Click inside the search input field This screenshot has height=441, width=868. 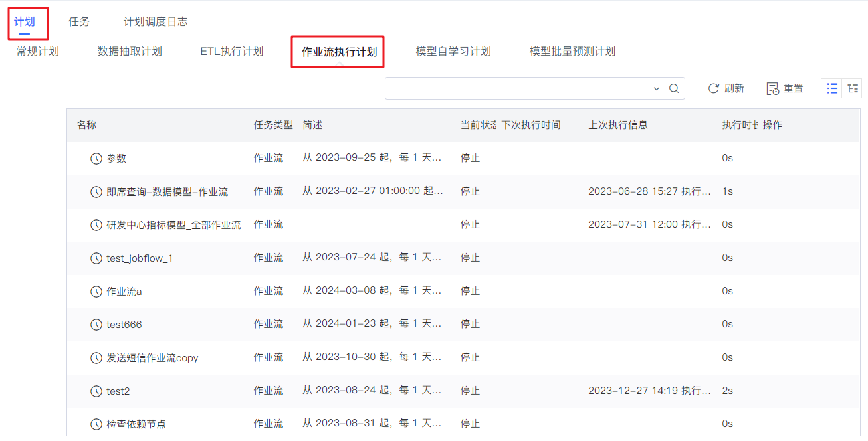518,88
